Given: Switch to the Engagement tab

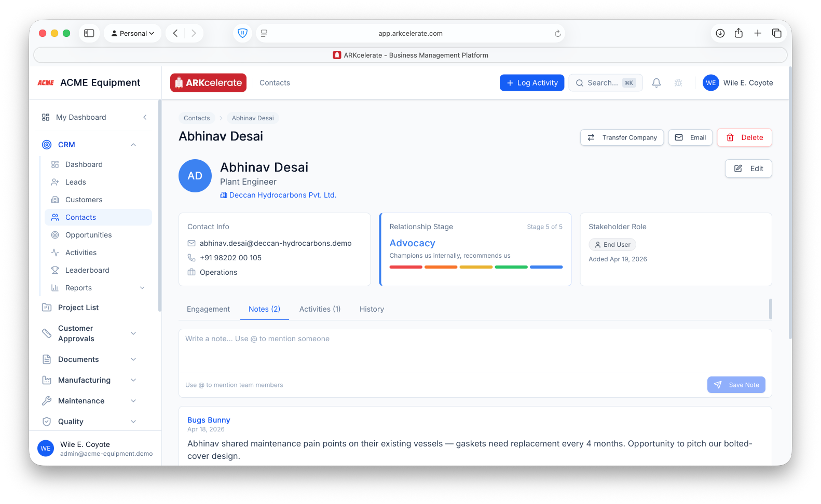Looking at the screenshot, I should click(208, 309).
